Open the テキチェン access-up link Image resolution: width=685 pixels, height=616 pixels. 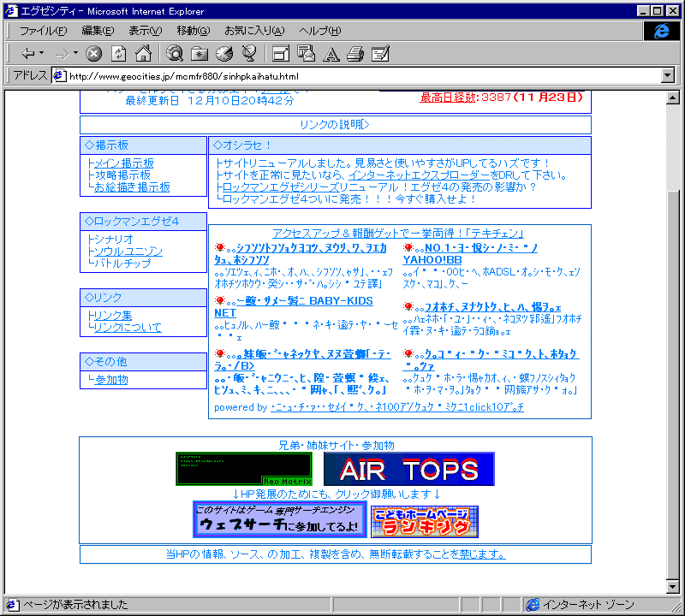point(398,233)
